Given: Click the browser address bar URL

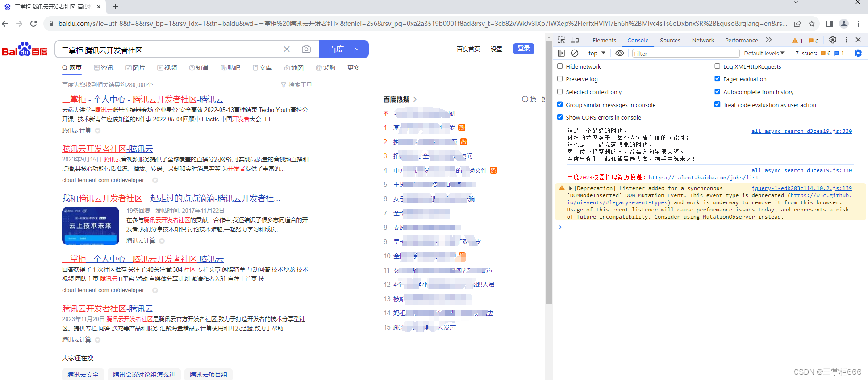Looking at the screenshot, I should (422, 24).
